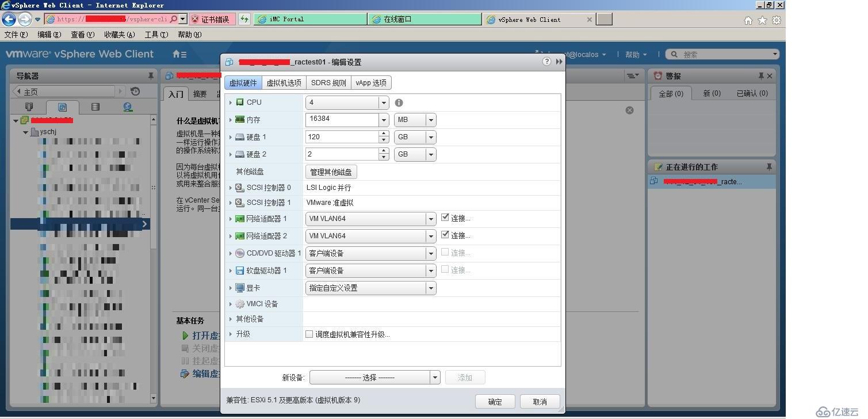868x419 pixels.
Task: Open the Help menu in vSphere header
Action: coord(636,54)
